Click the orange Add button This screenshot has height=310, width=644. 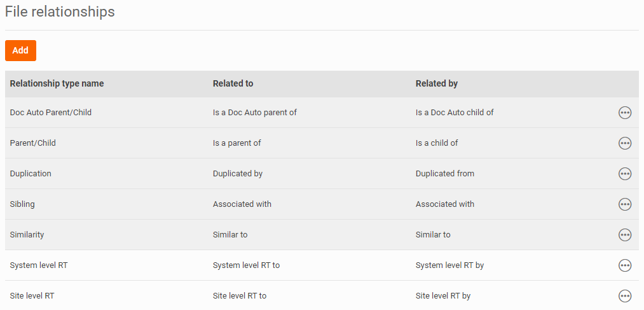20,50
